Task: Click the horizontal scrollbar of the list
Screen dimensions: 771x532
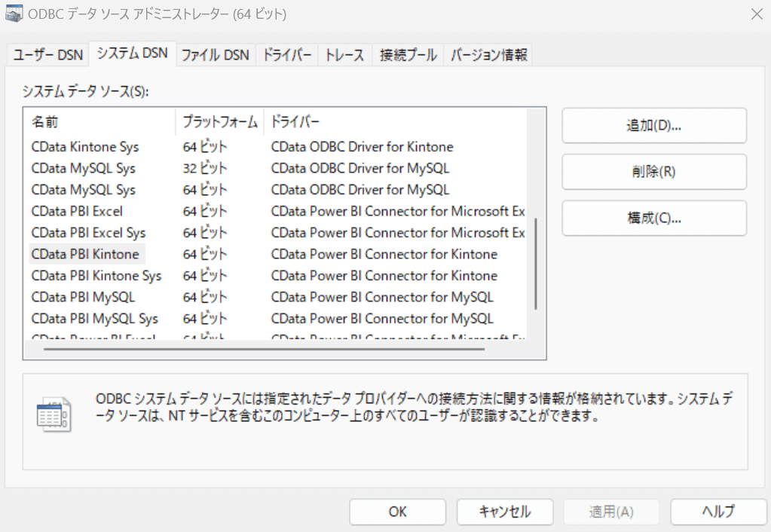Action: [x=264, y=349]
